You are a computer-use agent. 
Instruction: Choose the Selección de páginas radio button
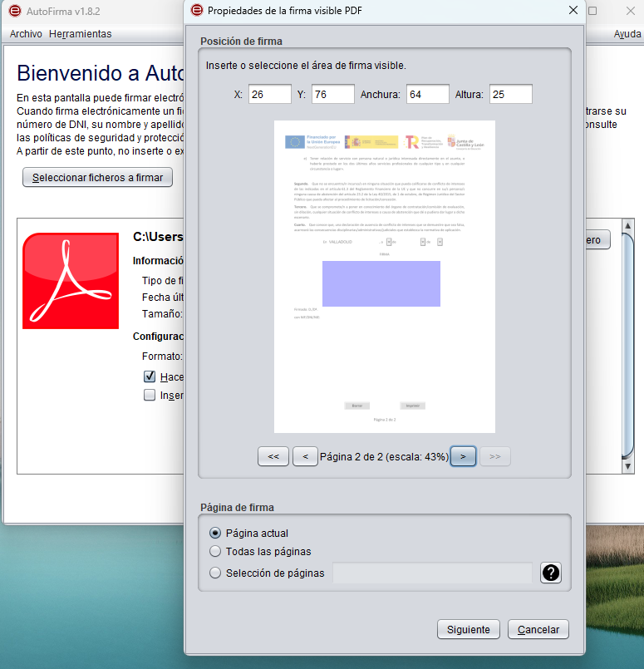pos(215,573)
